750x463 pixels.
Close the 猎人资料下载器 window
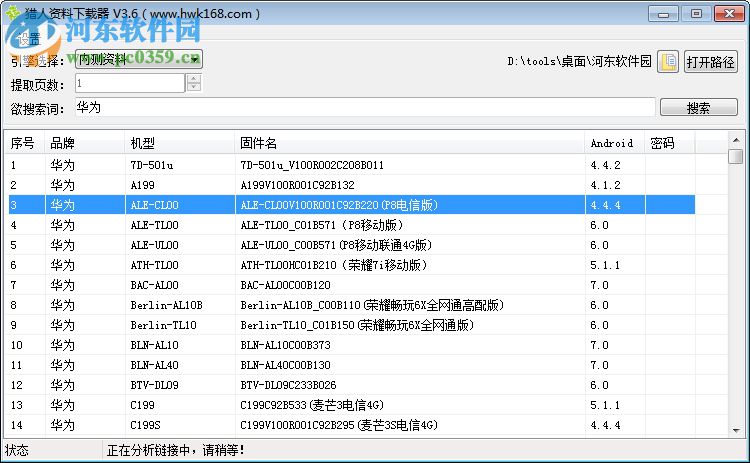tap(729, 14)
